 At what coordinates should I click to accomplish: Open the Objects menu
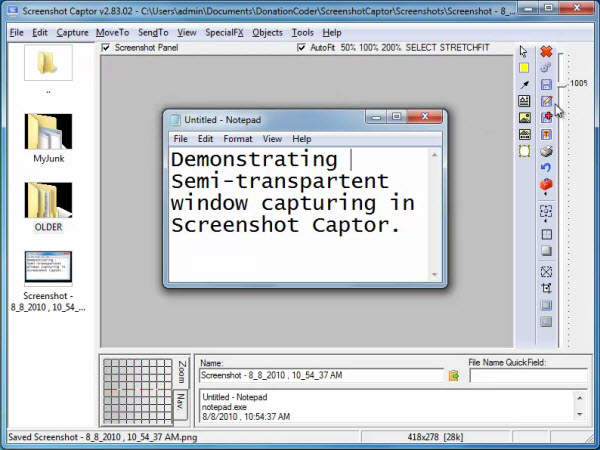pyautogui.click(x=267, y=33)
